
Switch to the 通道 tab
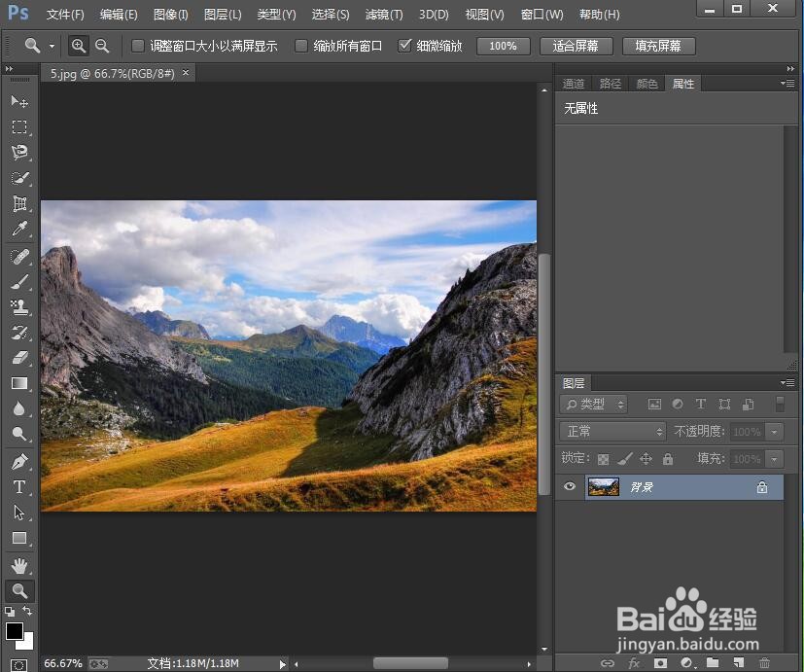[574, 84]
